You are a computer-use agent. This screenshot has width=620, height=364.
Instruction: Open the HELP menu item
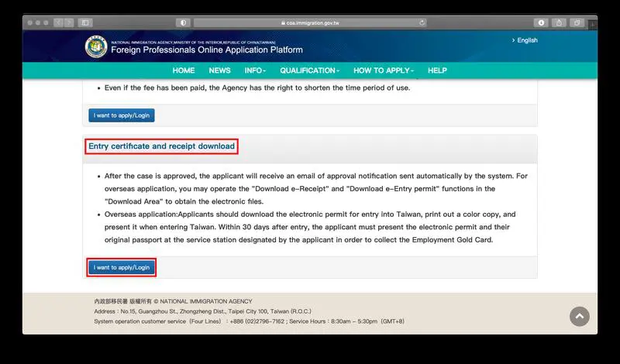[437, 70]
